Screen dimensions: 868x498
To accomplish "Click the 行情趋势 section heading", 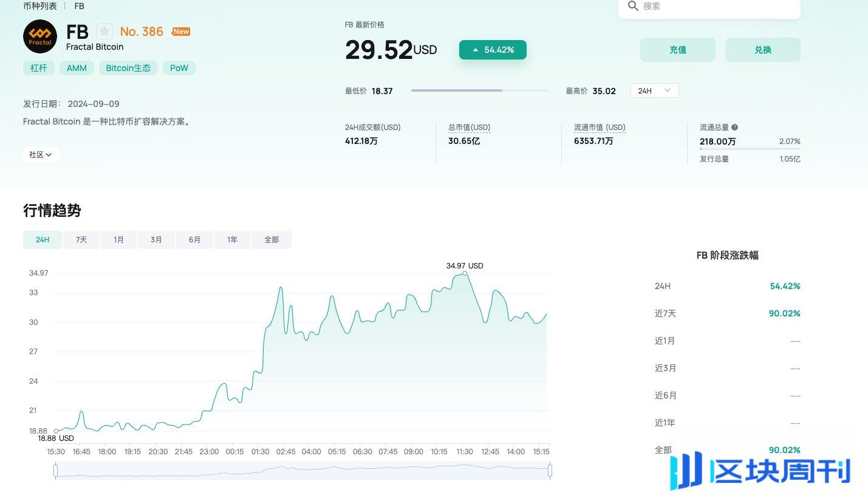I will (52, 211).
